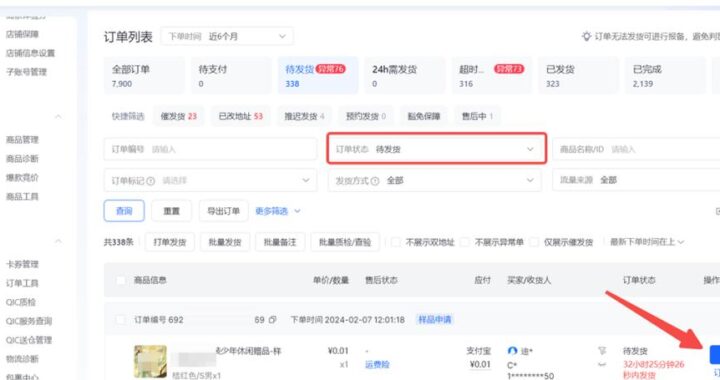Image resolution: width=720 pixels, height=380 pixels.
Task: Open the 发货方式 全部 dropdown
Action: pyautogui.click(x=434, y=180)
